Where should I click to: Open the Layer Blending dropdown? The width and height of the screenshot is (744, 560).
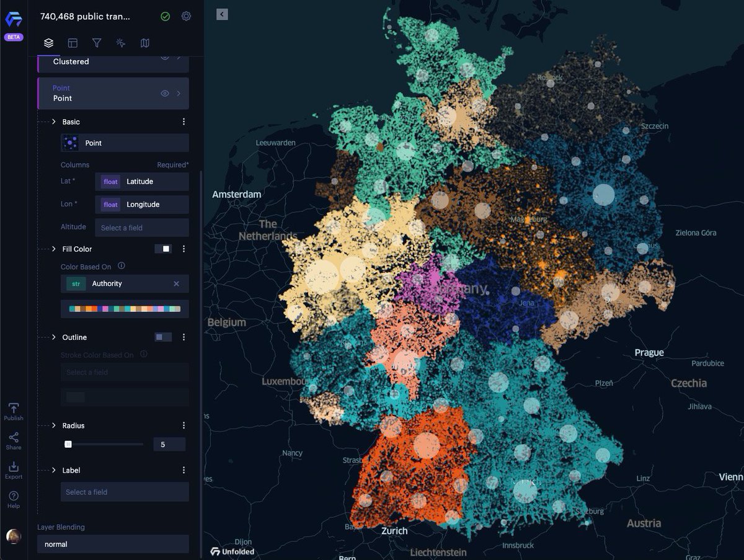point(112,544)
